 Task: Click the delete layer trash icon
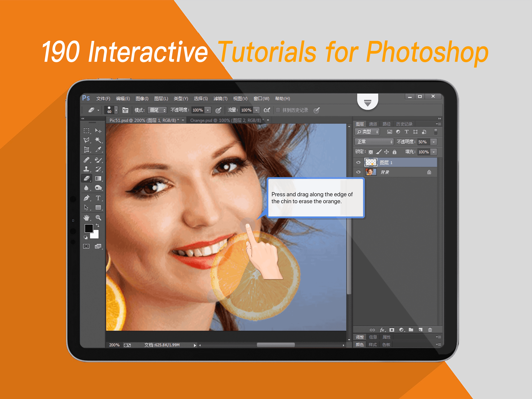430,330
